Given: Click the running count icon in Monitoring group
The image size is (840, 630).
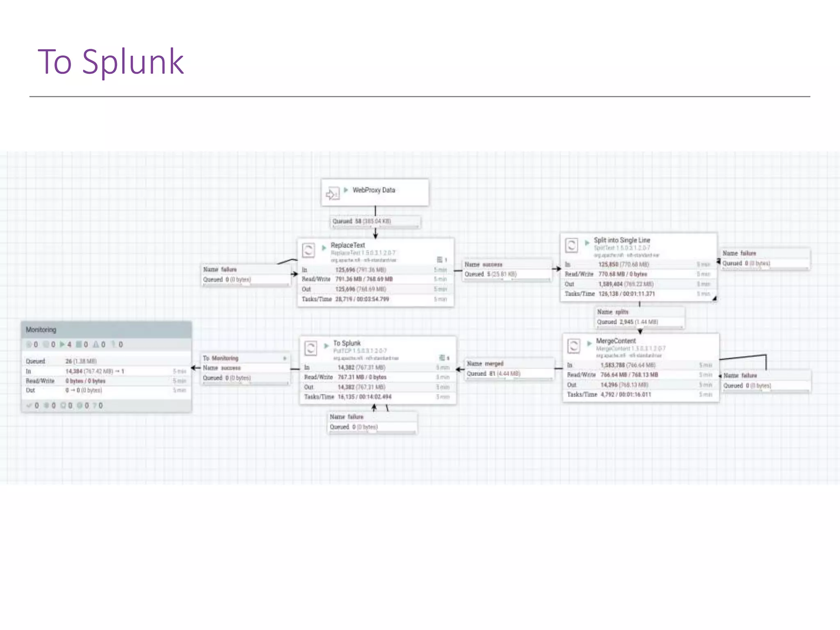Looking at the screenshot, I should [62, 345].
